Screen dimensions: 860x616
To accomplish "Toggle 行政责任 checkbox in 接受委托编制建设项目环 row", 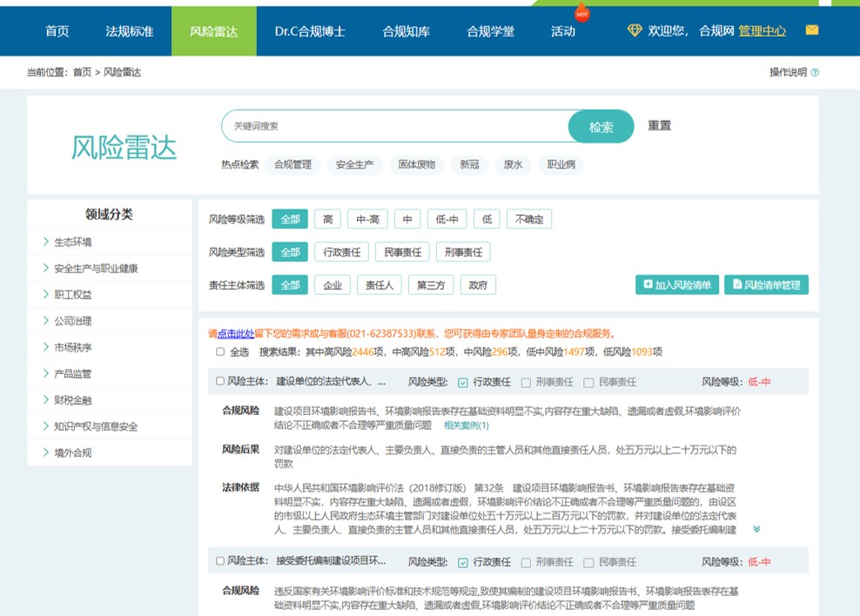I will 463,562.
